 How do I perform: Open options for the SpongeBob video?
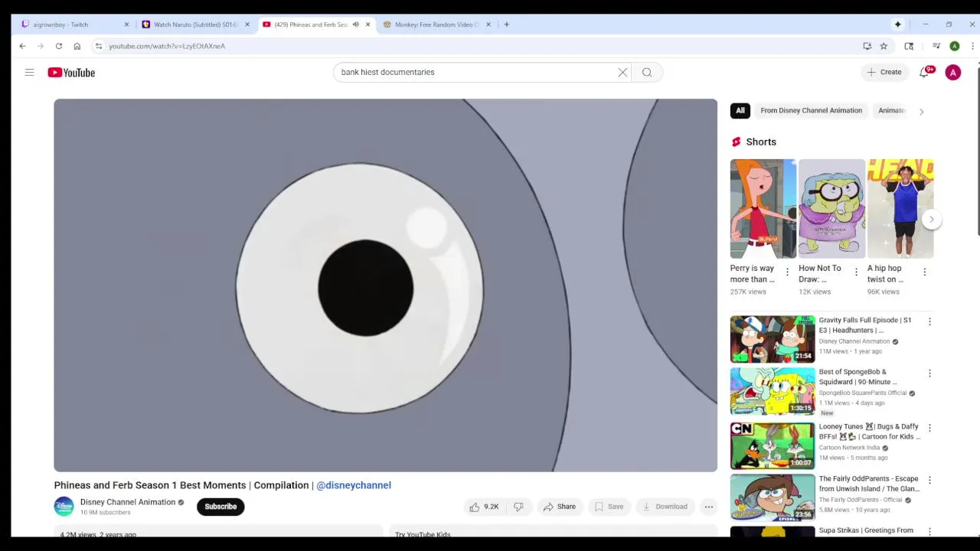[929, 373]
